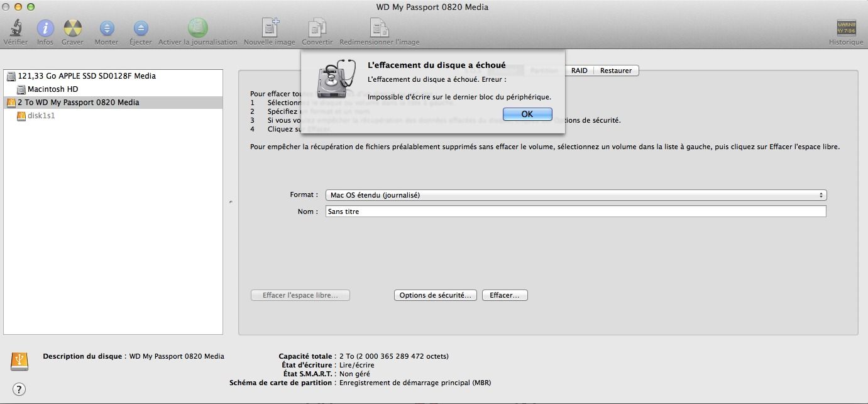Click the Lire/écrire write state value
The image size is (868, 404).
point(356,365)
